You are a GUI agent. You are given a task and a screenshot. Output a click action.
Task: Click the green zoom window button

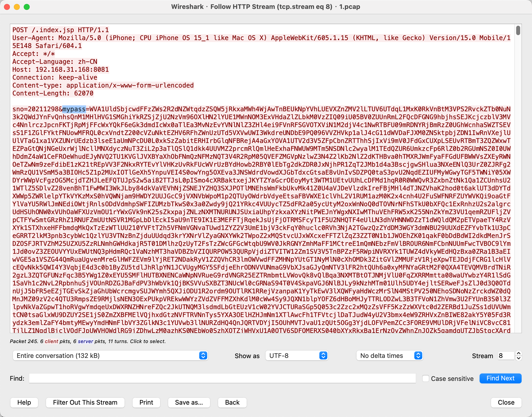[x=27, y=7]
